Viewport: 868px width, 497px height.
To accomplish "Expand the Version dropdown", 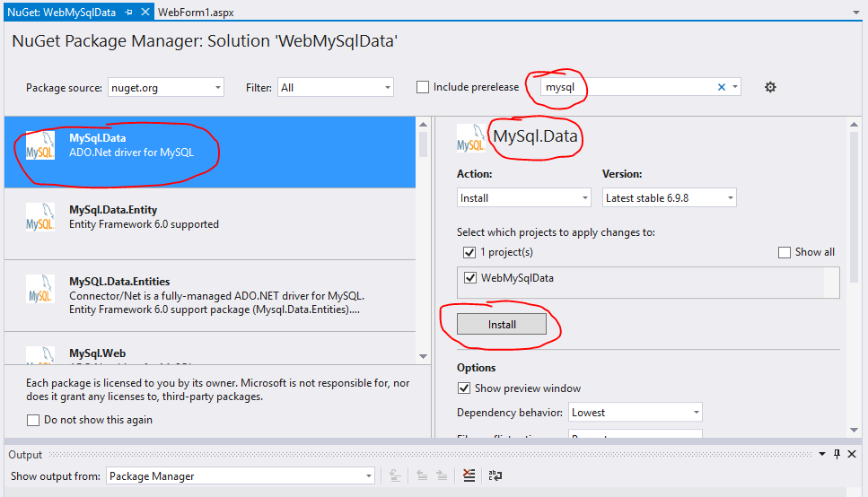I will coord(670,197).
